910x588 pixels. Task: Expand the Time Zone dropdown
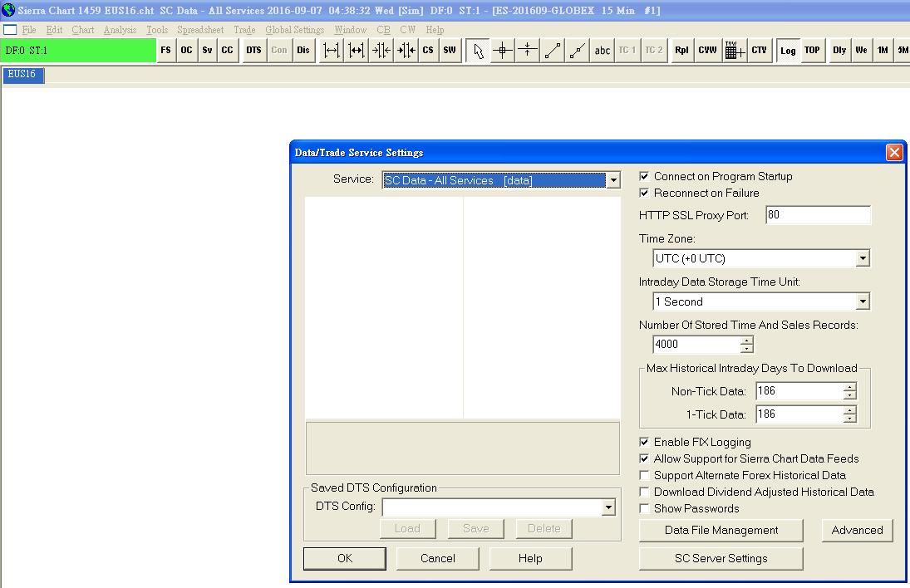tap(863, 259)
